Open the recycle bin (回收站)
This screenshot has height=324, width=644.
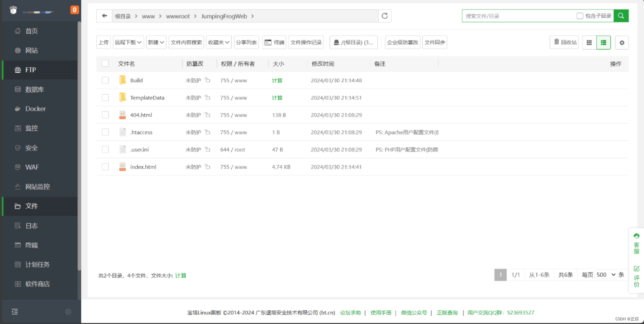click(565, 43)
